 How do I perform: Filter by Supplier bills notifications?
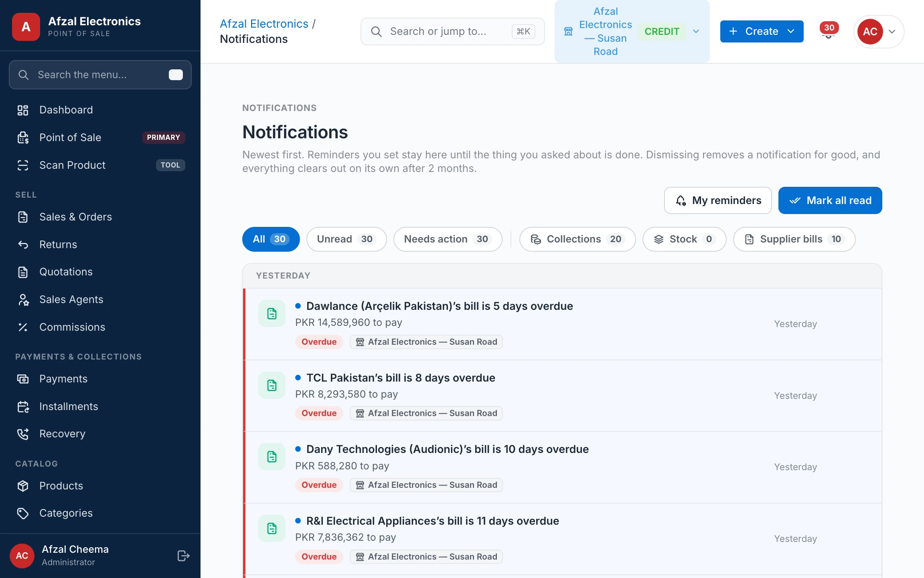pyautogui.click(x=794, y=239)
